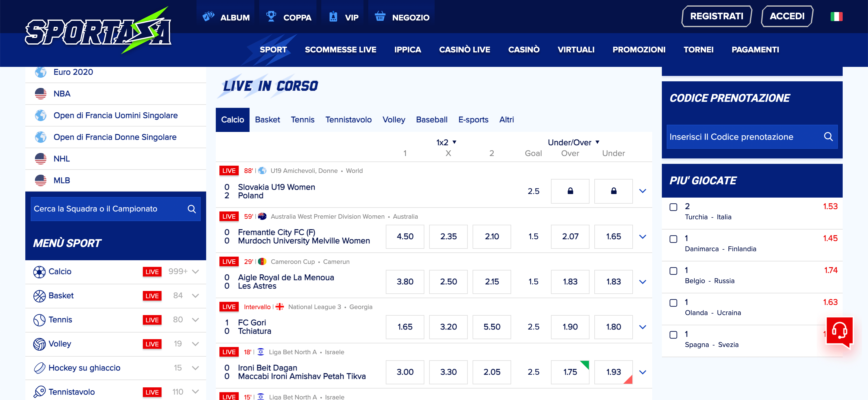Open the SCOMMESSE LIVE menu

pos(340,49)
